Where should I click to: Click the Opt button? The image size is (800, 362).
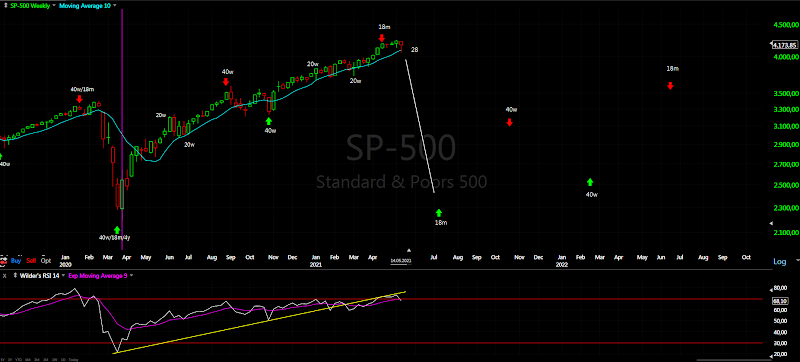pyautogui.click(x=46, y=260)
